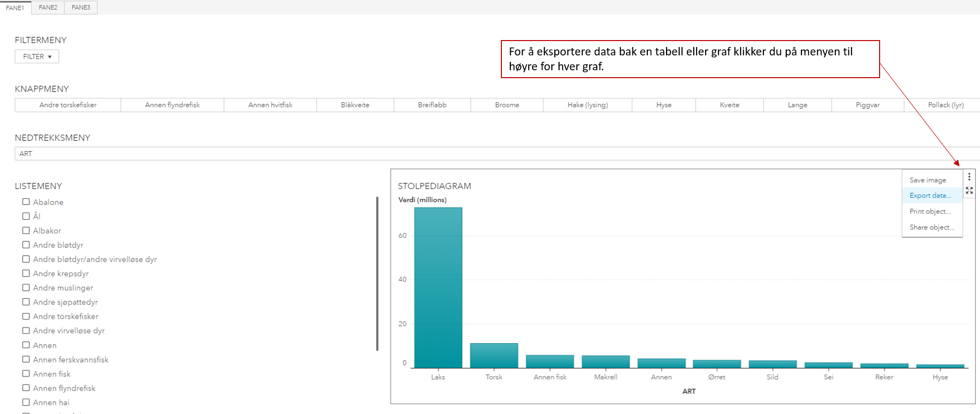980x414 pixels.
Task: Choose Export data from the menu
Action: click(x=930, y=195)
